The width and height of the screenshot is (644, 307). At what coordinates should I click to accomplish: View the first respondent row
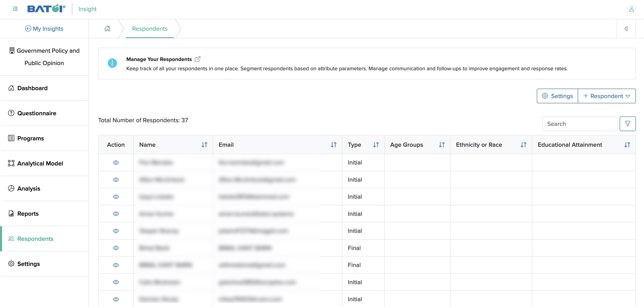[x=116, y=163]
